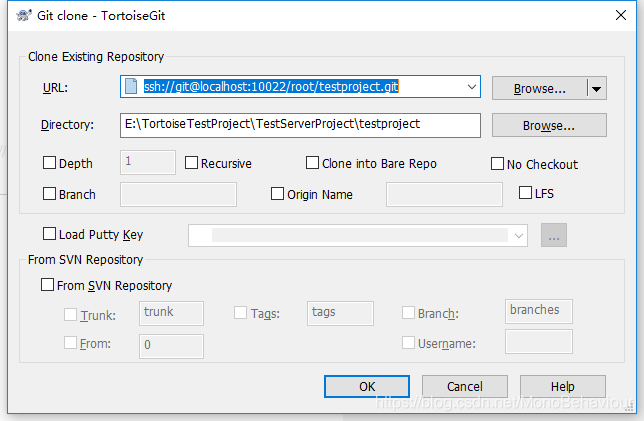This screenshot has height=421, width=644.
Task: Enable the Origin Name checkbox
Action: click(x=277, y=193)
